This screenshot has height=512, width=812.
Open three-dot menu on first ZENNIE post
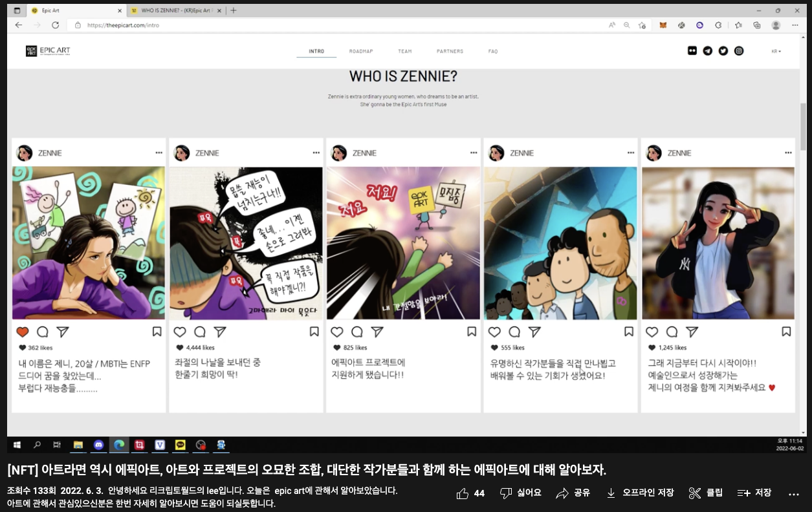click(159, 153)
